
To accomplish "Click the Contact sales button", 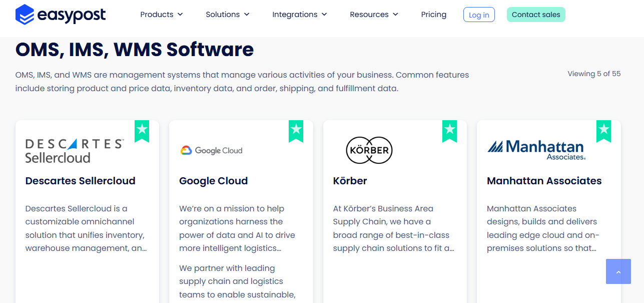I will point(536,15).
